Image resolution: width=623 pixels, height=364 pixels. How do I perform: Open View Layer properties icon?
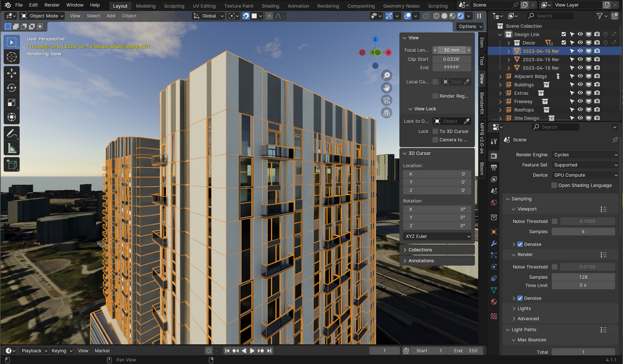[494, 179]
